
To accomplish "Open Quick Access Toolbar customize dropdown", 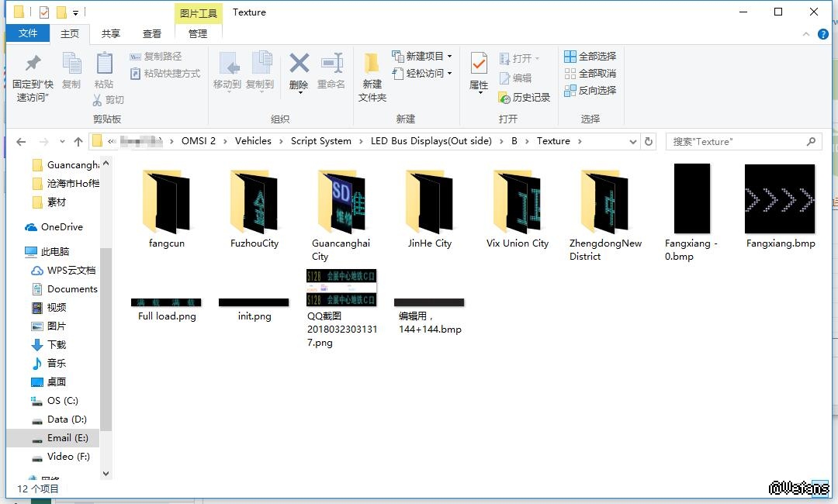I will pyautogui.click(x=75, y=12).
